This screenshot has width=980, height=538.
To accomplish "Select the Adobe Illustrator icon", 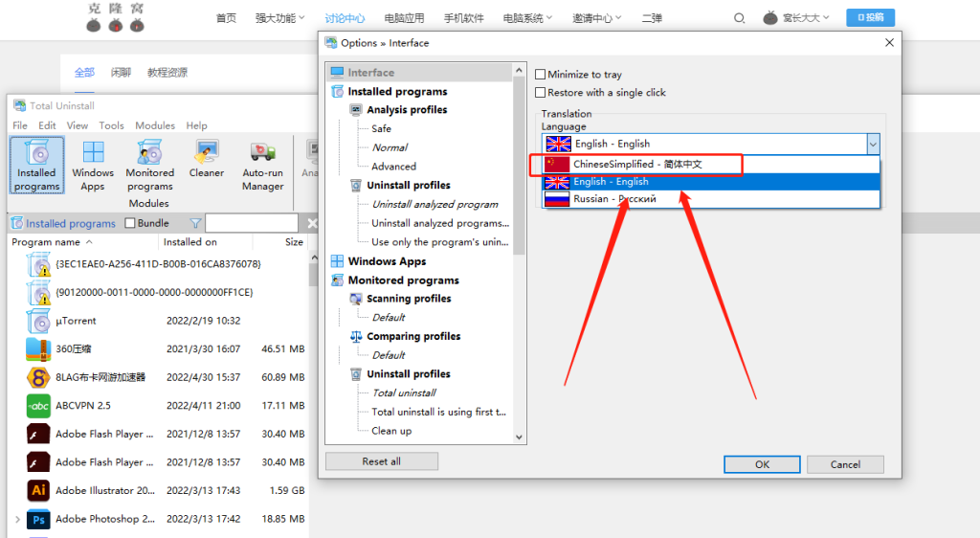I will tap(38, 490).
